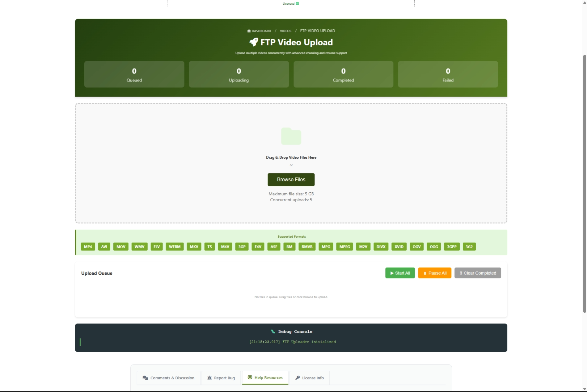Click the rocket icon next to FTP Video Upload
The image size is (587, 392).
pyautogui.click(x=254, y=42)
